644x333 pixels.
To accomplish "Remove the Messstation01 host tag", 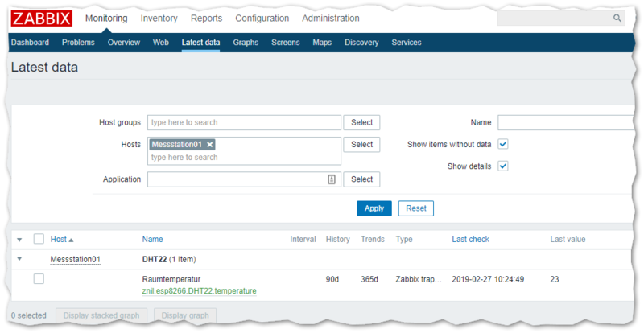I will point(210,144).
